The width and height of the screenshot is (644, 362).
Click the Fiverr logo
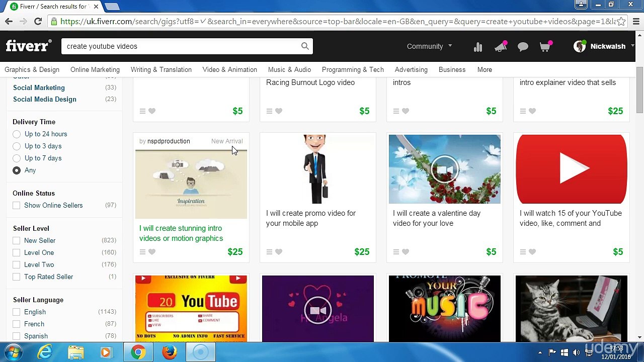pyautogui.click(x=29, y=46)
